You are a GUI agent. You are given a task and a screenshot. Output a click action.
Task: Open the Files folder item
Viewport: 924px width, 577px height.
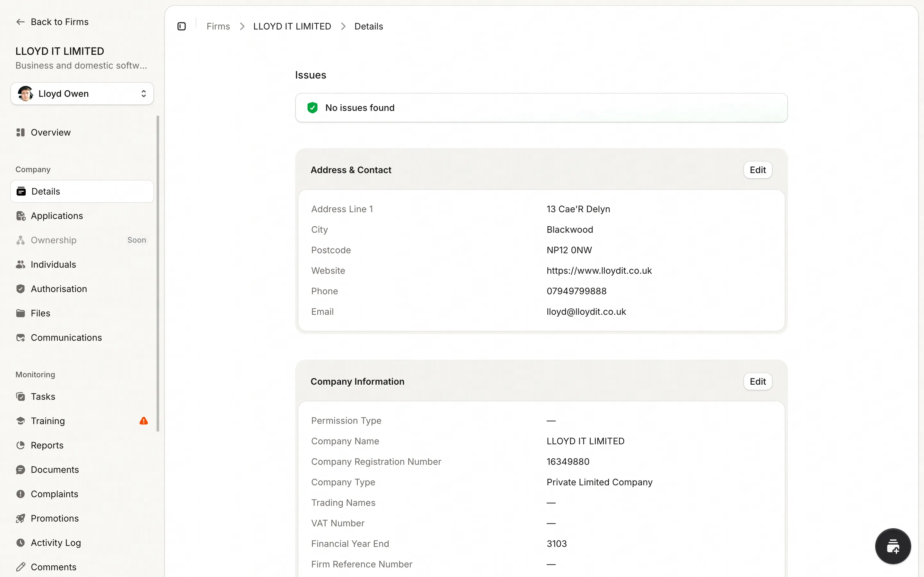40,313
